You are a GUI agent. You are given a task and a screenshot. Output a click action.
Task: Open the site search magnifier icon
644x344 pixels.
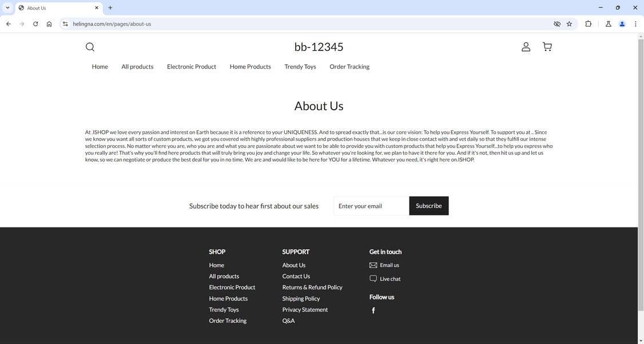click(x=90, y=47)
